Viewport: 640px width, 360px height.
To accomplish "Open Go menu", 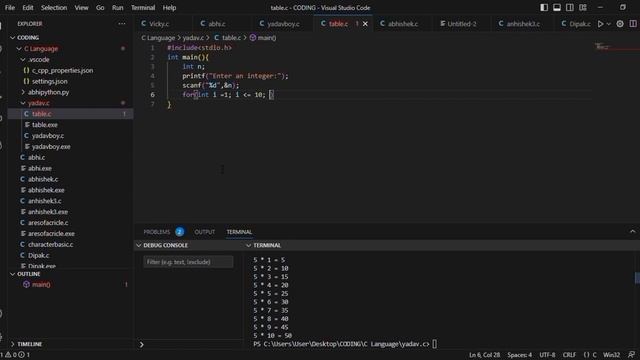I will (x=100, y=7).
